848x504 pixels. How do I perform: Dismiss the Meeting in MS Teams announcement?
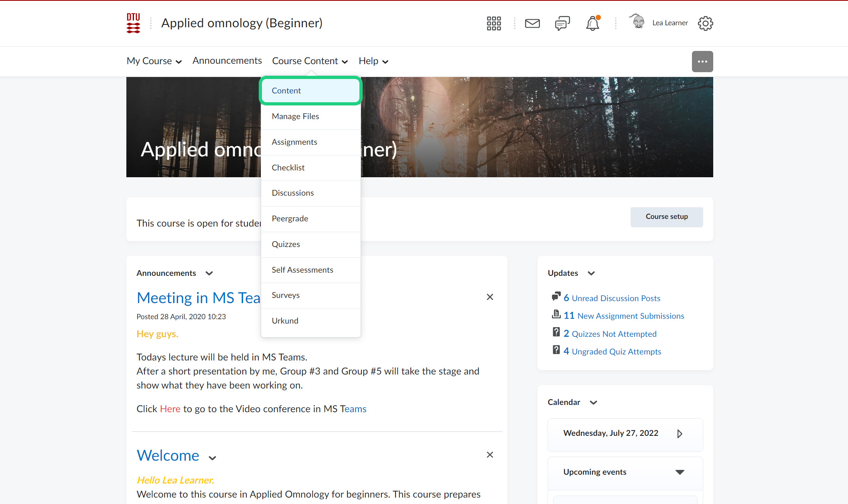490,297
